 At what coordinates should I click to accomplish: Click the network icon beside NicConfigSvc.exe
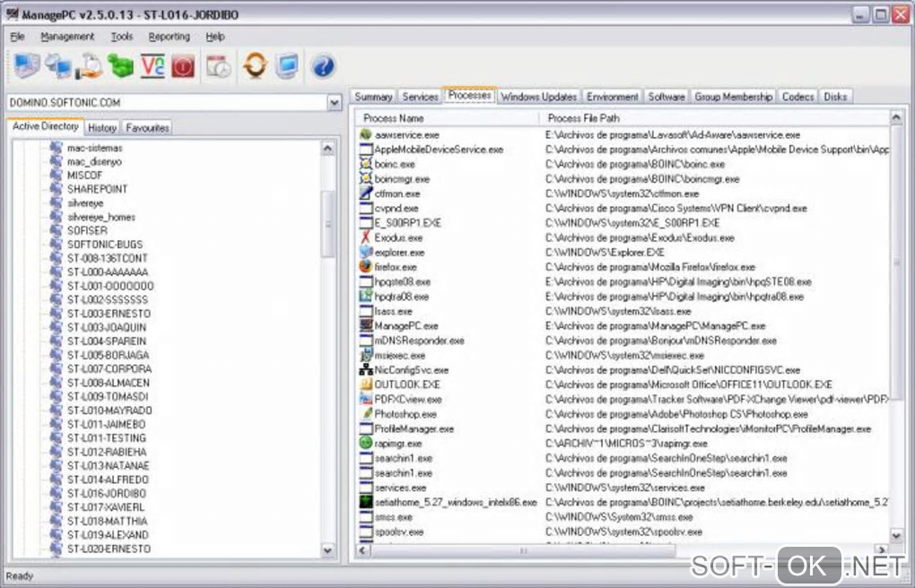[365, 370]
